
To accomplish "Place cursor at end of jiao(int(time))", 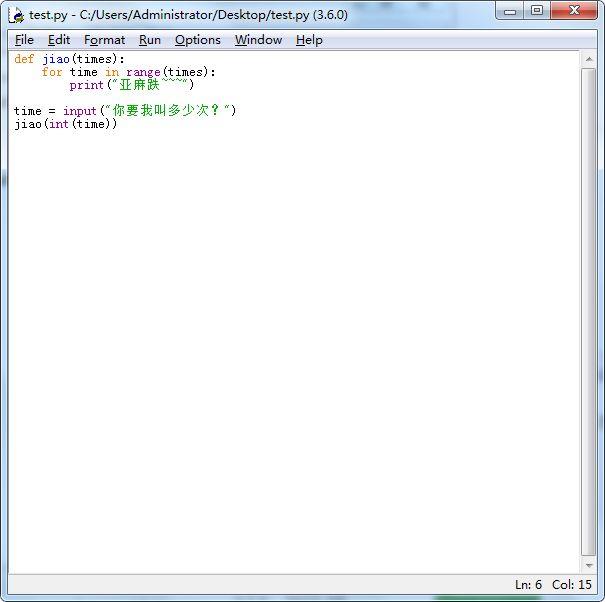I will click(117, 124).
